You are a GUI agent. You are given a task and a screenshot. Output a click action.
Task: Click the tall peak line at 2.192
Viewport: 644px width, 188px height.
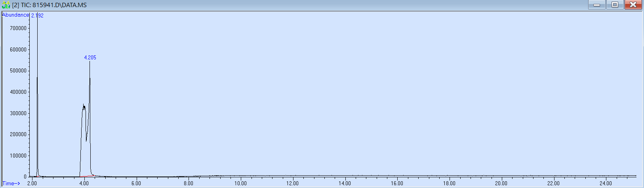(37, 79)
